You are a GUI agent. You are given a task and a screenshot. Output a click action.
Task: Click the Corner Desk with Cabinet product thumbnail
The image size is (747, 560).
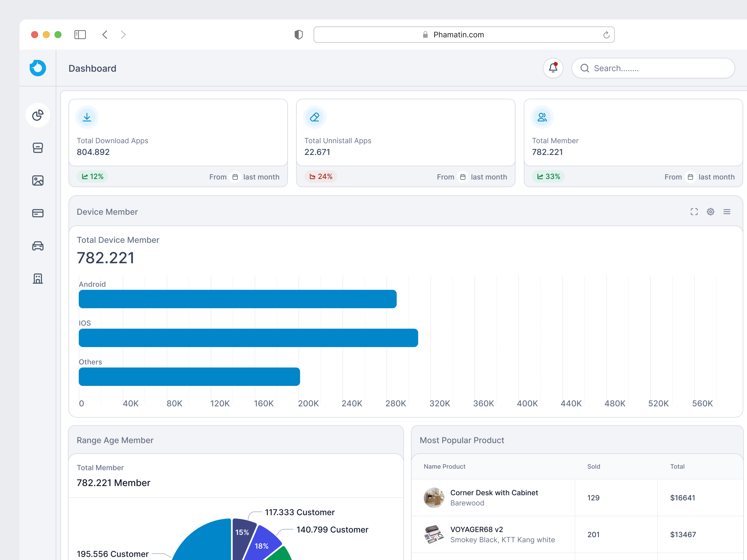pos(434,498)
